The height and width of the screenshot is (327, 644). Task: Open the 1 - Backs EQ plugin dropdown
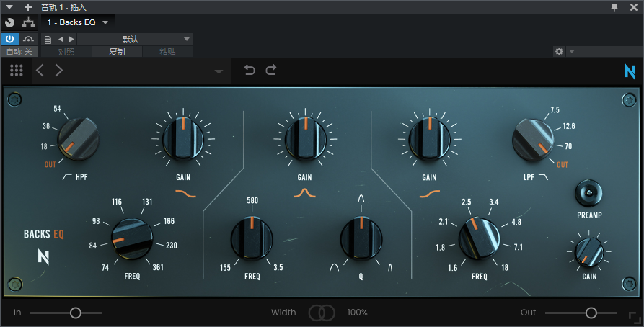coord(78,22)
